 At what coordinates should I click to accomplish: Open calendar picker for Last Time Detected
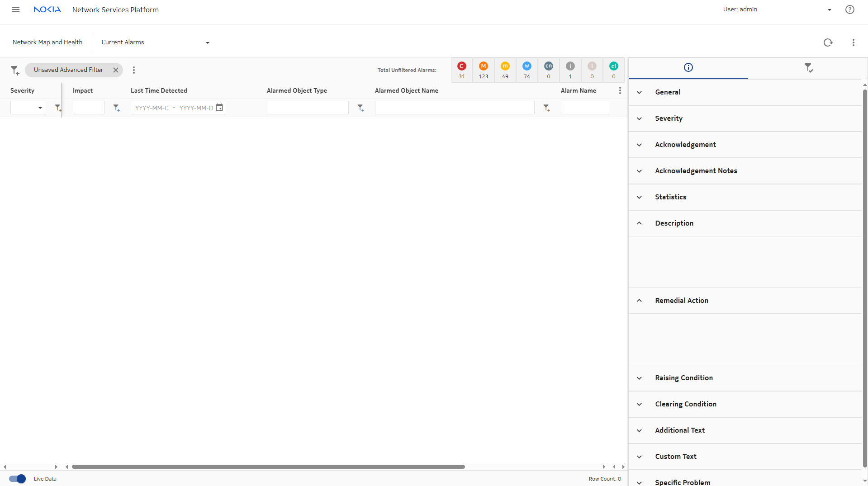[219, 108]
